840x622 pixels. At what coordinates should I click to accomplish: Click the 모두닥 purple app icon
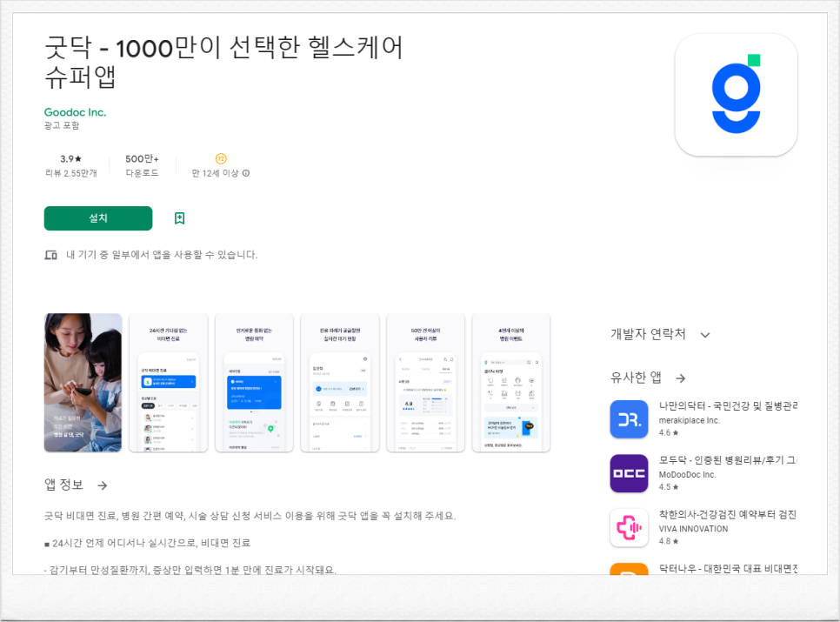[629, 473]
